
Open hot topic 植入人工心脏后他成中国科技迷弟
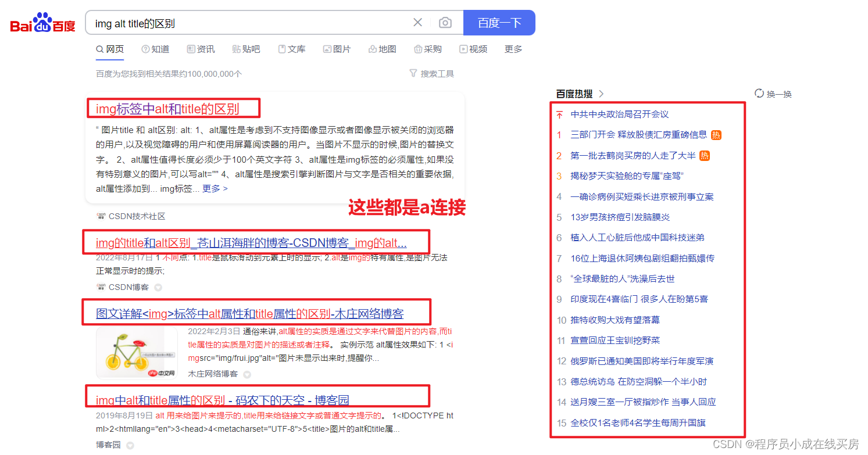637,238
